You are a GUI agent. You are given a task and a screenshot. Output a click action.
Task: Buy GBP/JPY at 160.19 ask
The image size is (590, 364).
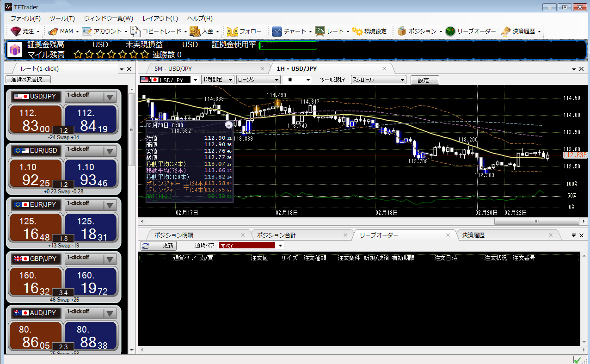point(91,282)
